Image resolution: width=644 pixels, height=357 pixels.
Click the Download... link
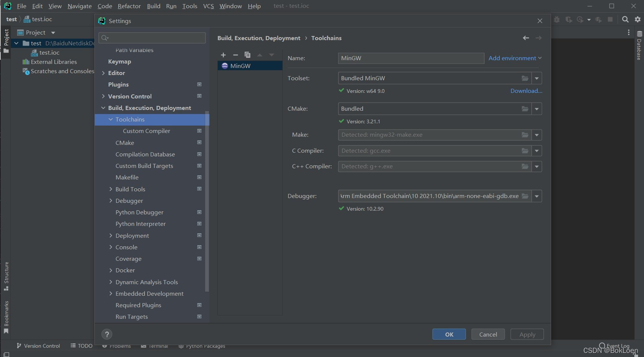[x=526, y=91]
